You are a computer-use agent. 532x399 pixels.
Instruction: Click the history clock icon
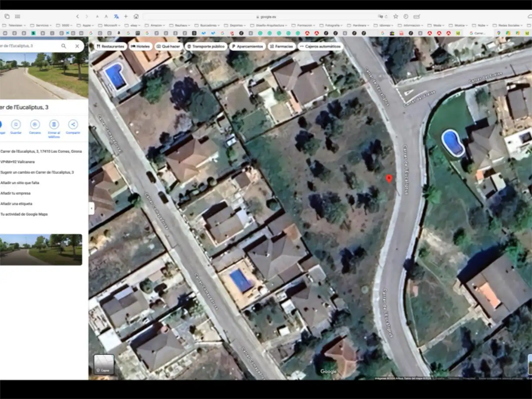click(x=406, y=17)
